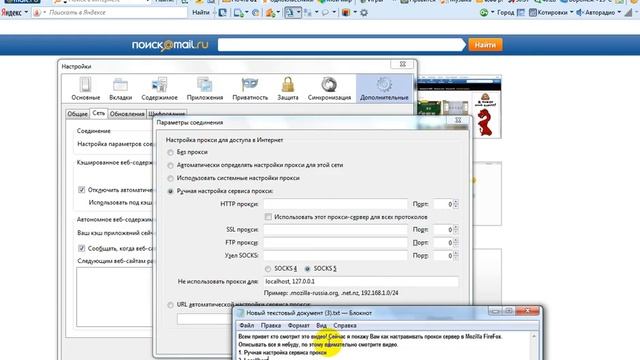Adjust the HTTP proxy port spinner
This screenshot has width=640, height=360.
pos(456,204)
